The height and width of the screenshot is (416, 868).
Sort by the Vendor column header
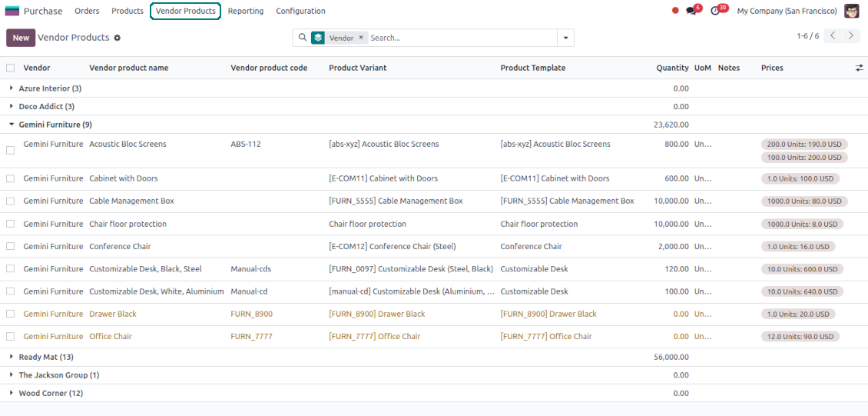(x=37, y=68)
